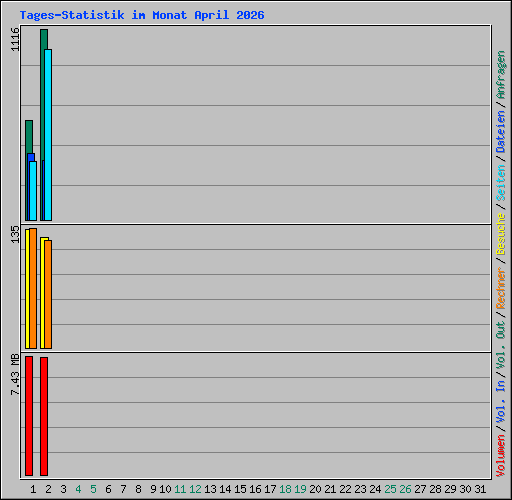Click day label '1' on the x-axis
This screenshot has height=500, width=512.
coord(33,489)
